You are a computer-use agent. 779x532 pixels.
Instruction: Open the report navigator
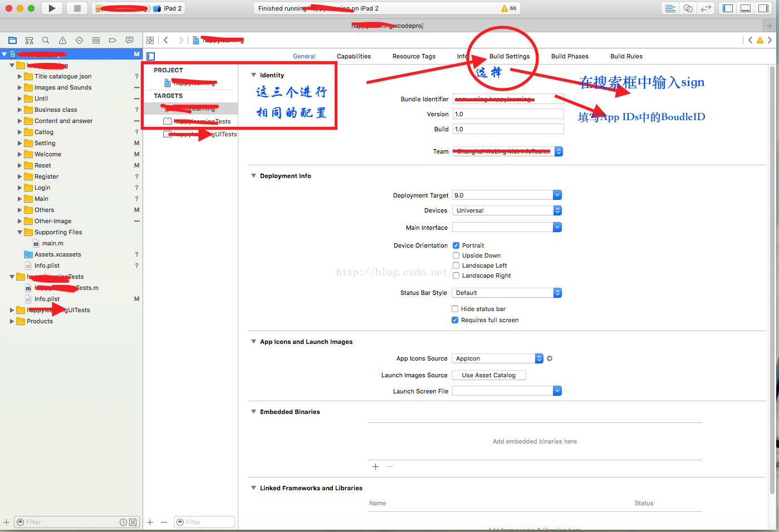tap(129, 40)
